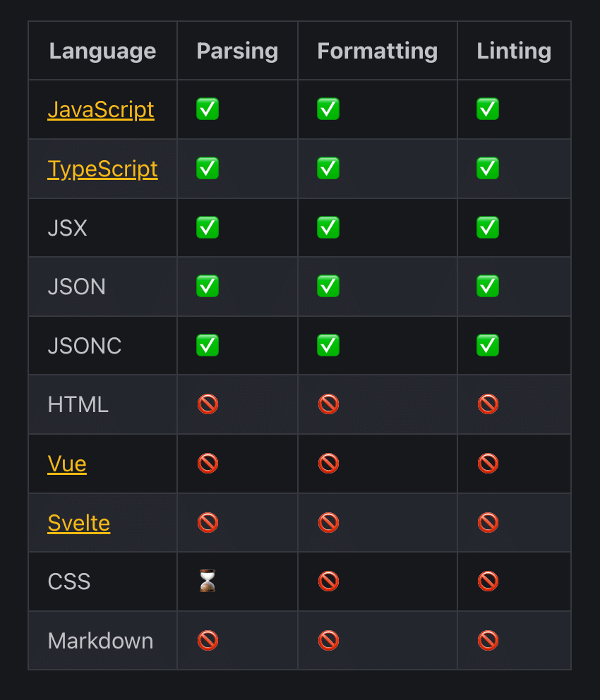Click Markdown parsing prohibited icon
Image resolution: width=600 pixels, height=700 pixels.
coord(208,640)
